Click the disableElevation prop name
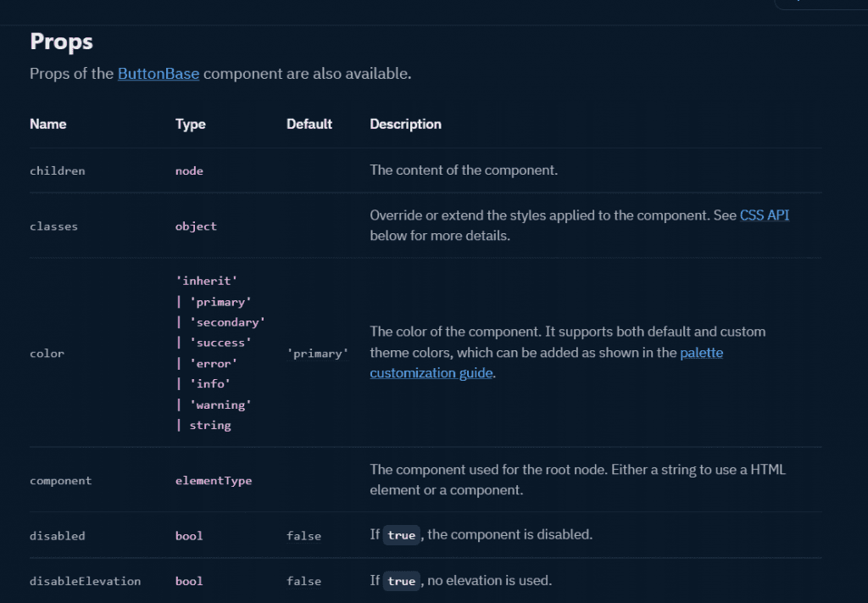The image size is (868, 603). pos(85,581)
